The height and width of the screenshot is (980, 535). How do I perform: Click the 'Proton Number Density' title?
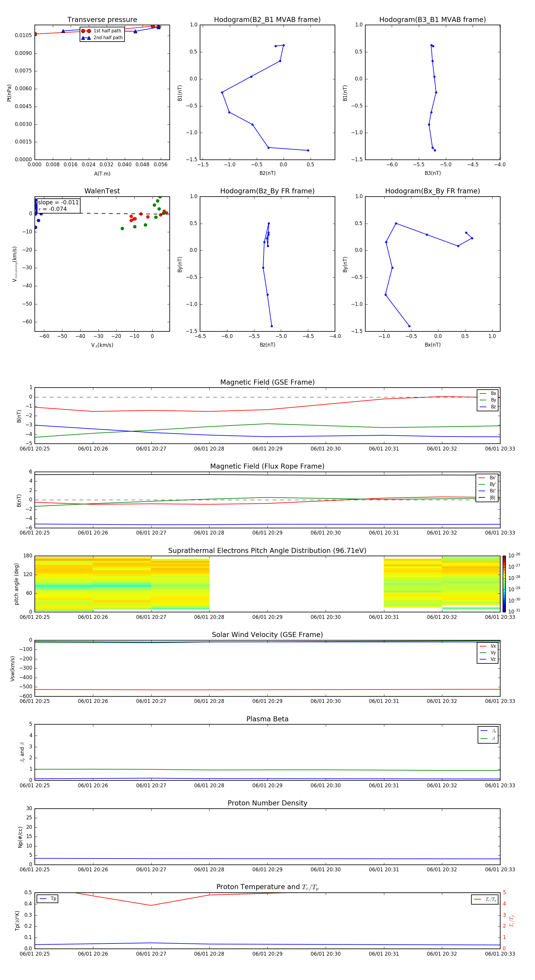(267, 803)
